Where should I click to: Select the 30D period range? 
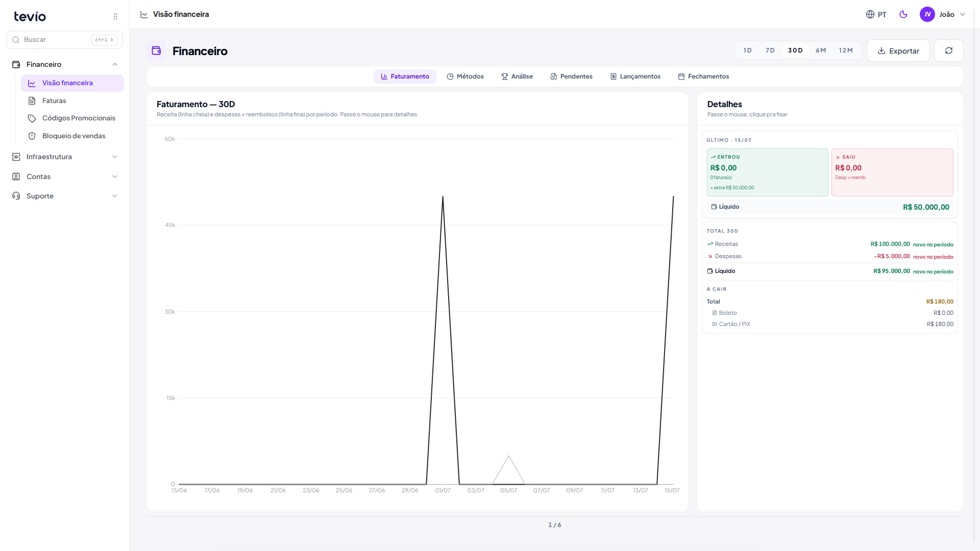tap(795, 51)
